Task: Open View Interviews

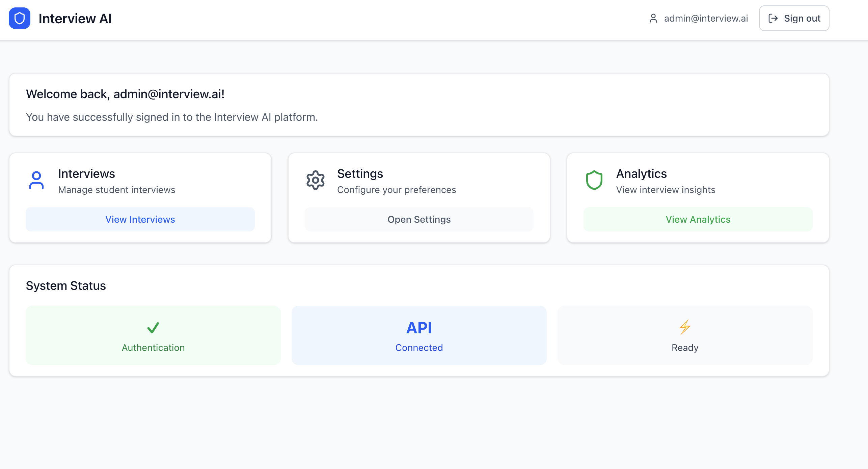Action: 140,219
